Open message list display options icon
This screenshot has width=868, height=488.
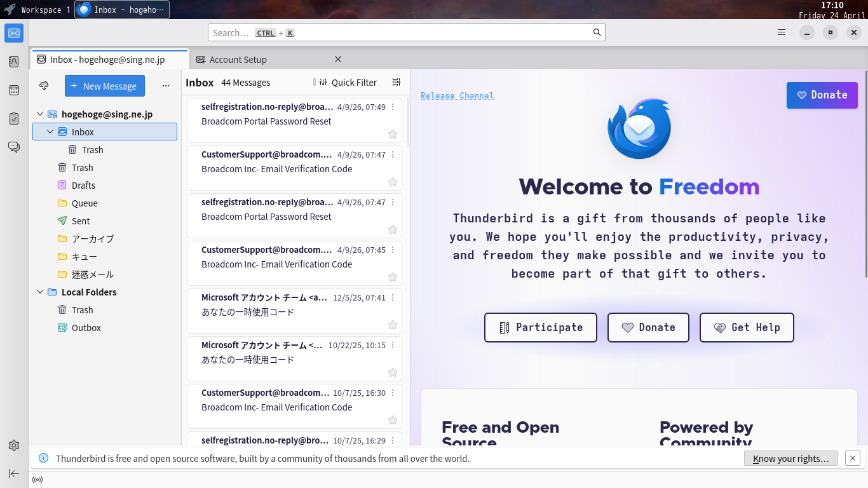[x=397, y=83]
